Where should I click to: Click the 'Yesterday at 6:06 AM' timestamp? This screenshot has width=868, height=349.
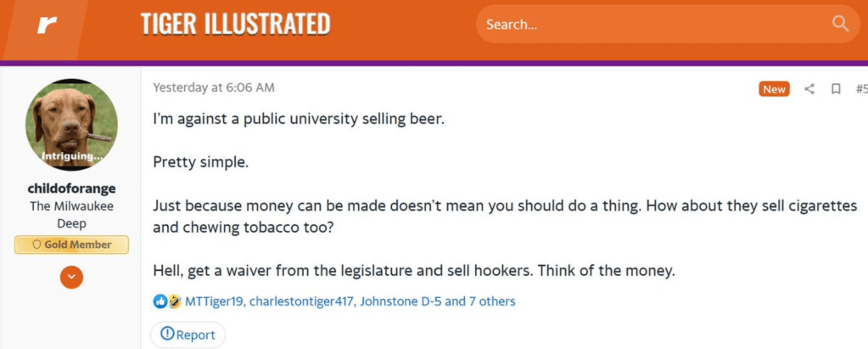click(x=213, y=87)
